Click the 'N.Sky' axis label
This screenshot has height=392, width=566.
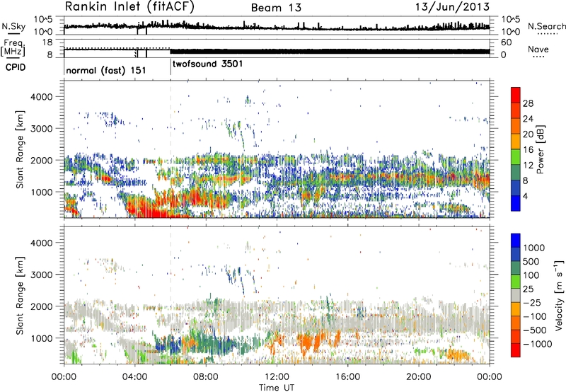(13, 26)
